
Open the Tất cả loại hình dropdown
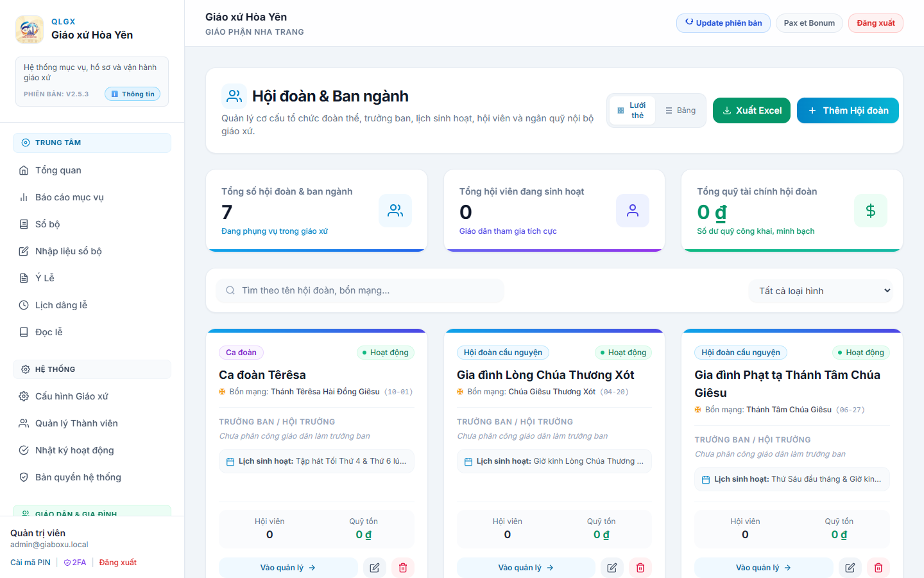point(821,291)
